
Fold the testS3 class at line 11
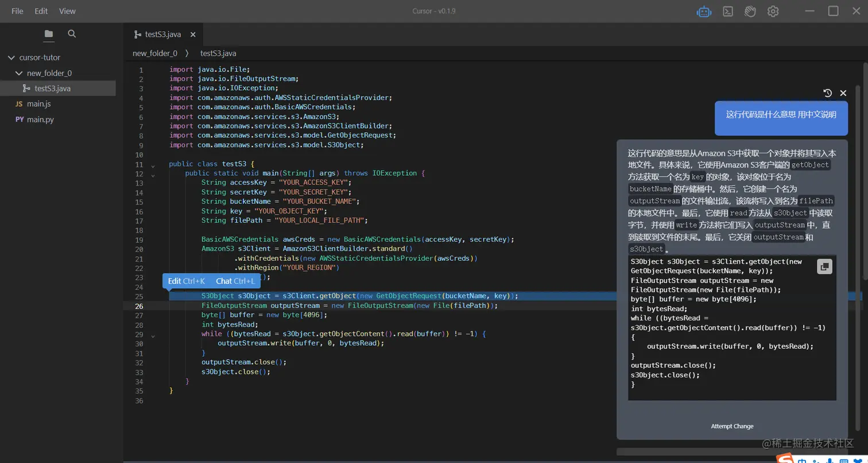pos(153,166)
